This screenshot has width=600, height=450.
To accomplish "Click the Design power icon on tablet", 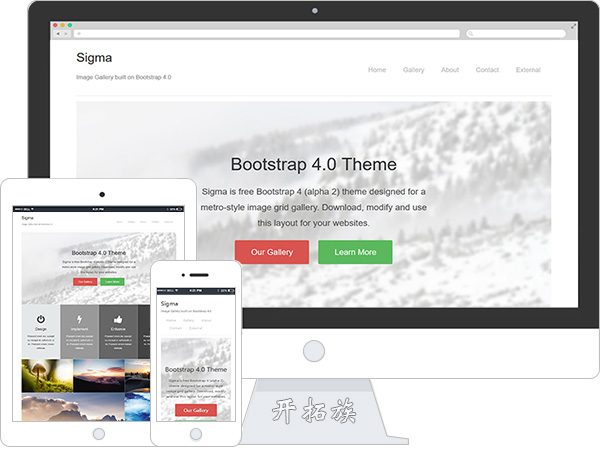I will (x=41, y=319).
